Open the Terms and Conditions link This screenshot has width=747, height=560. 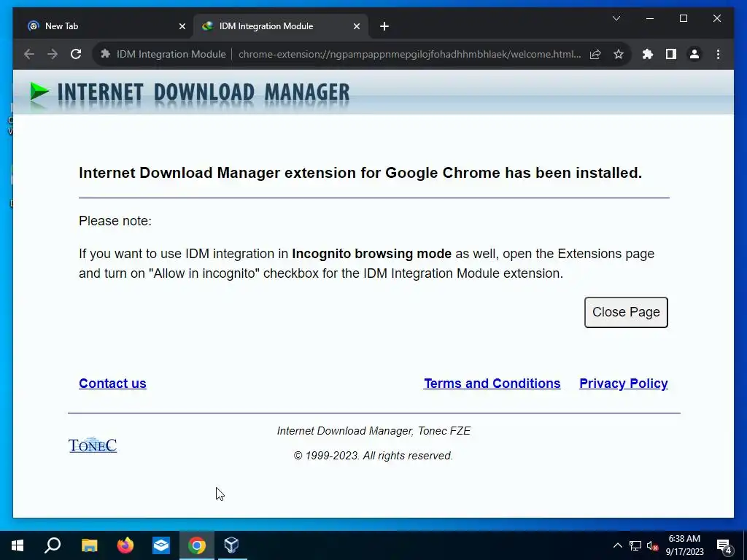tap(492, 384)
